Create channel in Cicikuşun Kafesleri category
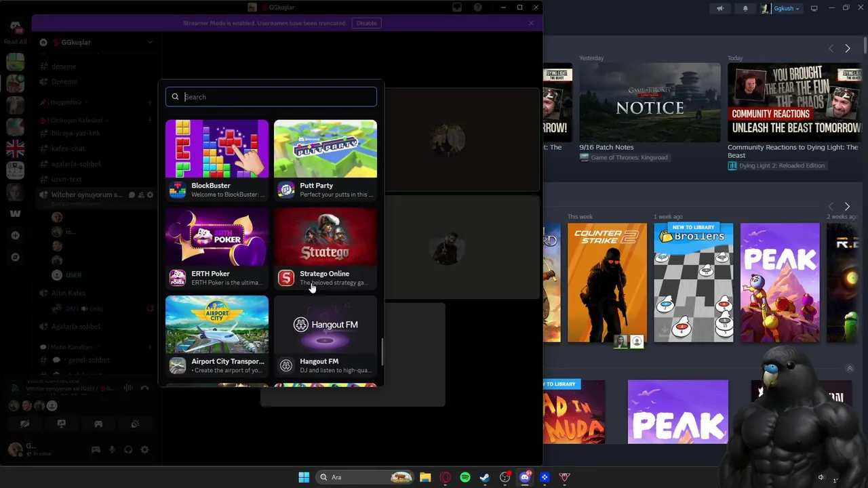This screenshot has width=868, height=488. click(150, 120)
